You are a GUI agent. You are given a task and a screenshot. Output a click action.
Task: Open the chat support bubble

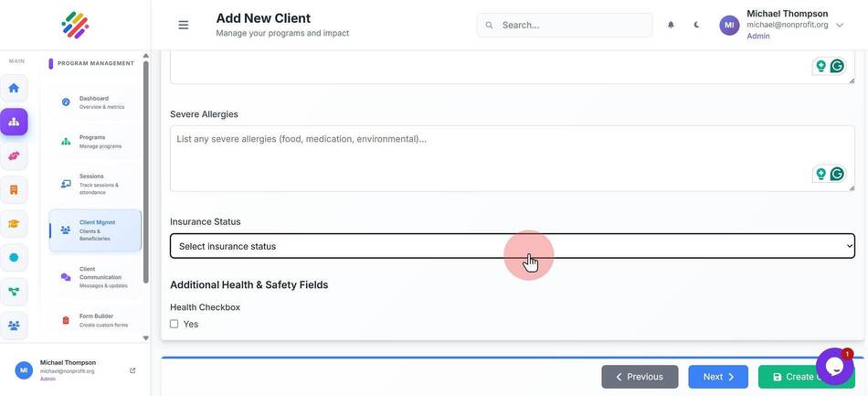(834, 366)
